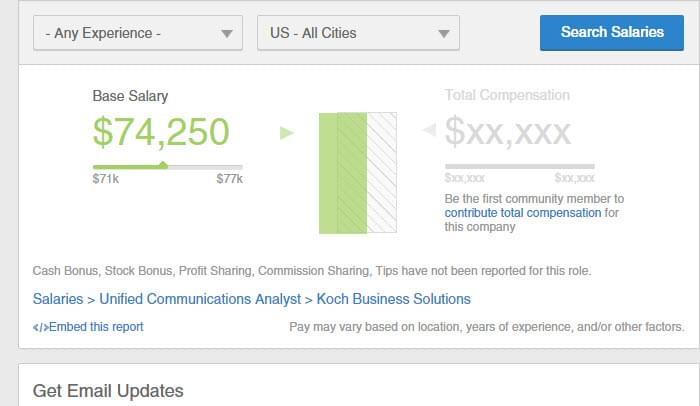
Task: Click the $74,250 base salary figure
Action: pos(161,132)
